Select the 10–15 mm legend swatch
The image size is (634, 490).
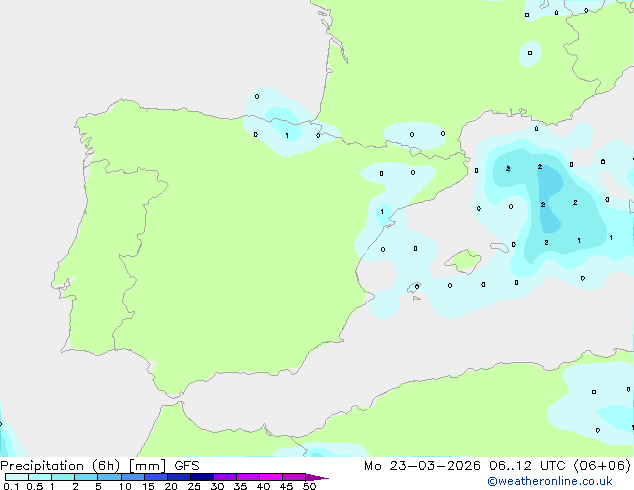pos(133,477)
